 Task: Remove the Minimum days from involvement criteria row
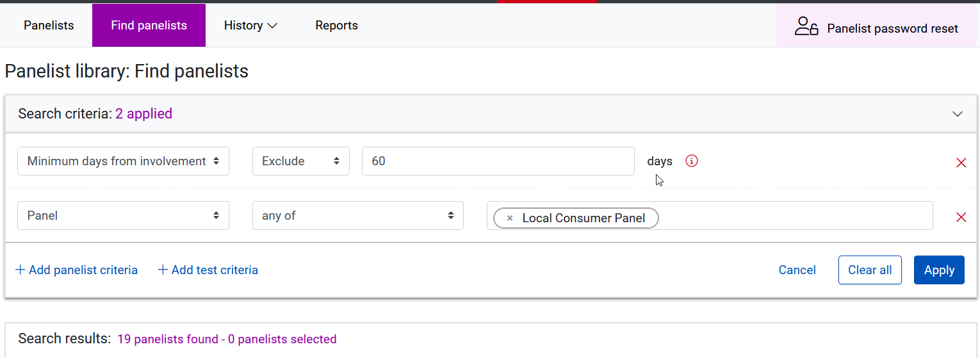click(961, 163)
